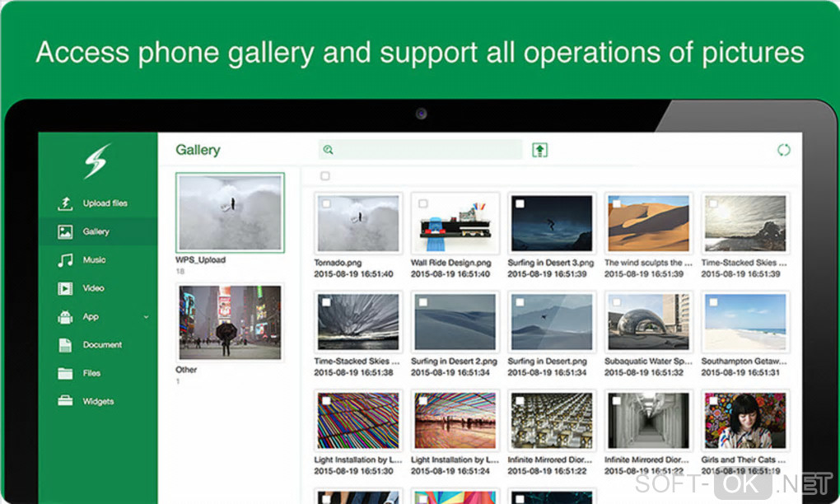Screen dimensions: 840x504
Task: Check the Southampton Getaw... checkbox
Action: [x=713, y=302]
